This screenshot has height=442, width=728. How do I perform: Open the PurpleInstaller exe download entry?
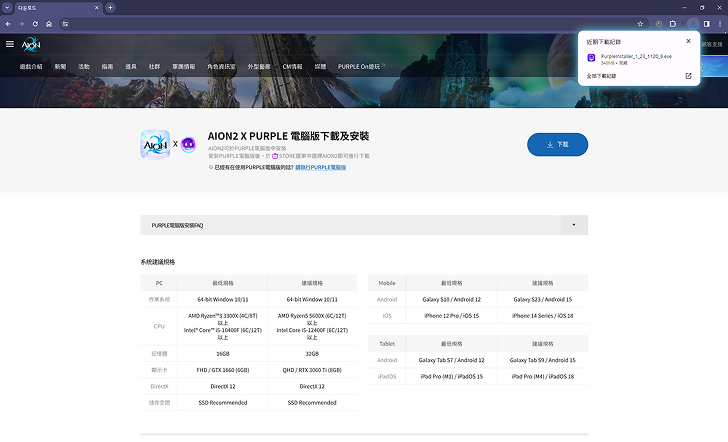tap(630, 58)
